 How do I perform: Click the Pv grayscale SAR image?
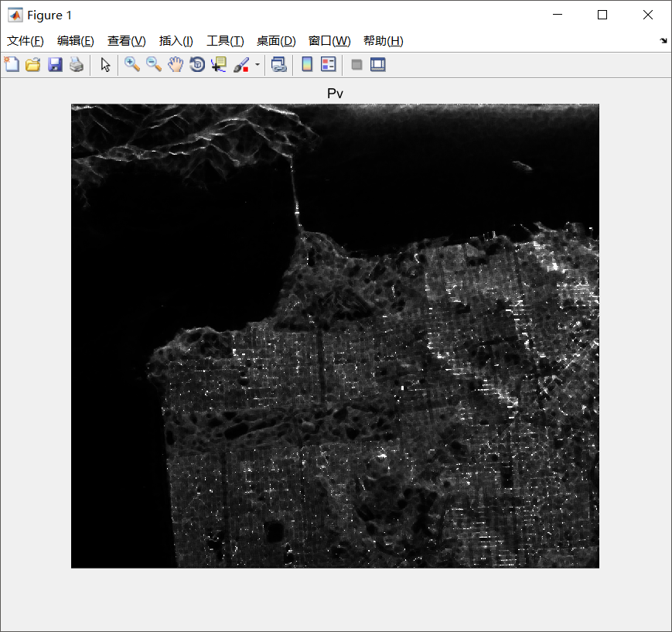click(335, 336)
